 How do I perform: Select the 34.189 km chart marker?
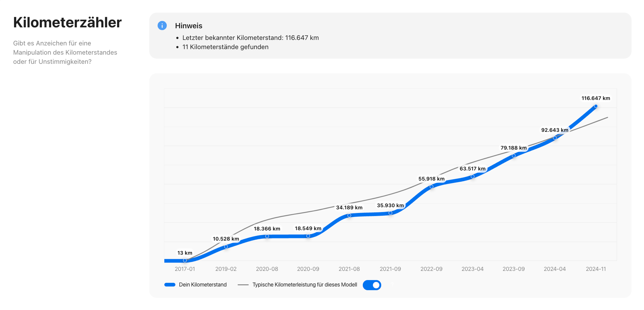(349, 216)
